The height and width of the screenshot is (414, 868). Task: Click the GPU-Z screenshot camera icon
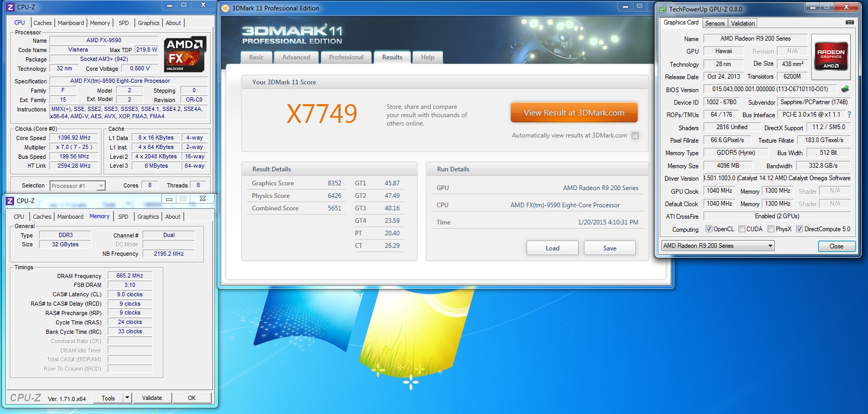coord(849,22)
